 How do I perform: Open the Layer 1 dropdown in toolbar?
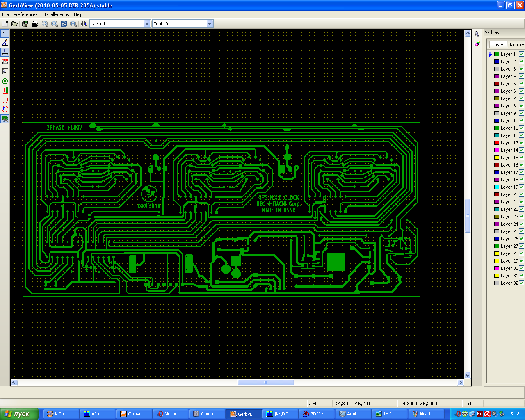(x=147, y=24)
